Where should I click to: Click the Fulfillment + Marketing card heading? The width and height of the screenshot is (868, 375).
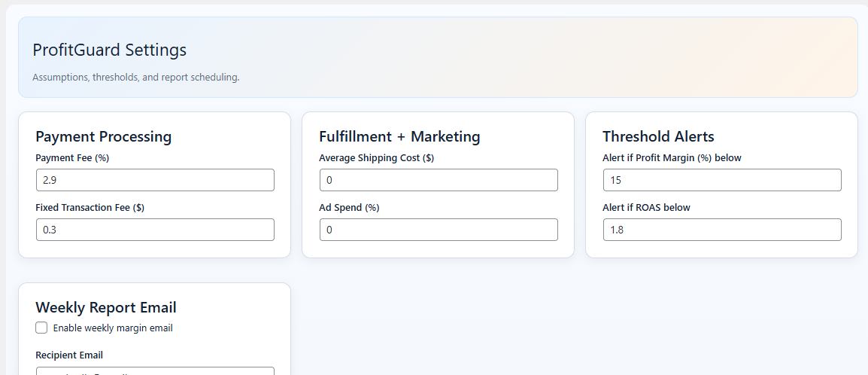coord(399,136)
